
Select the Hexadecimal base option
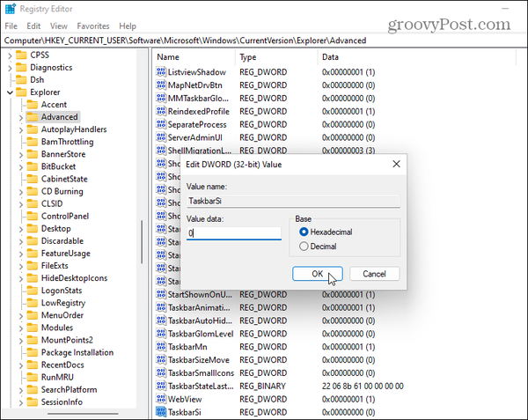(x=304, y=232)
